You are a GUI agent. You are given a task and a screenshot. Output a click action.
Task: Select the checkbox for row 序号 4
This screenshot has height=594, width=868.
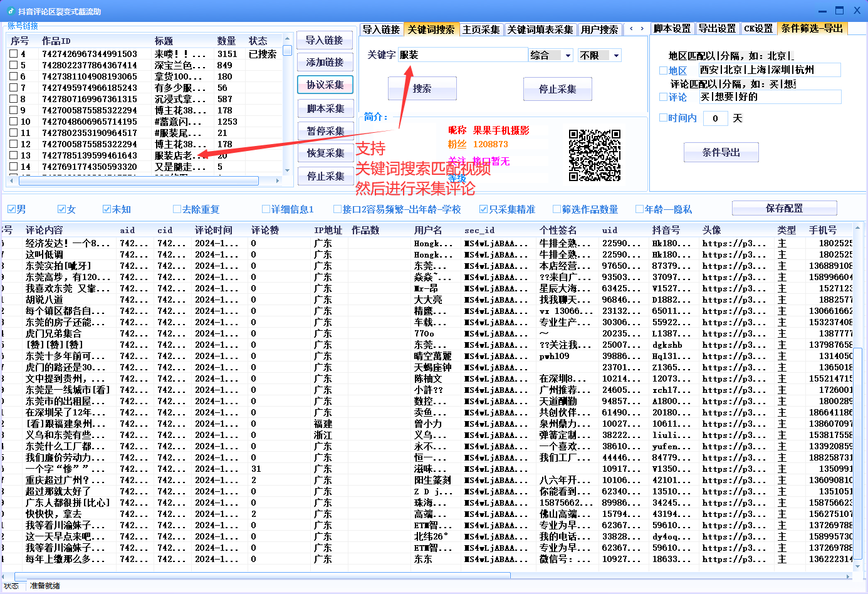click(12, 55)
